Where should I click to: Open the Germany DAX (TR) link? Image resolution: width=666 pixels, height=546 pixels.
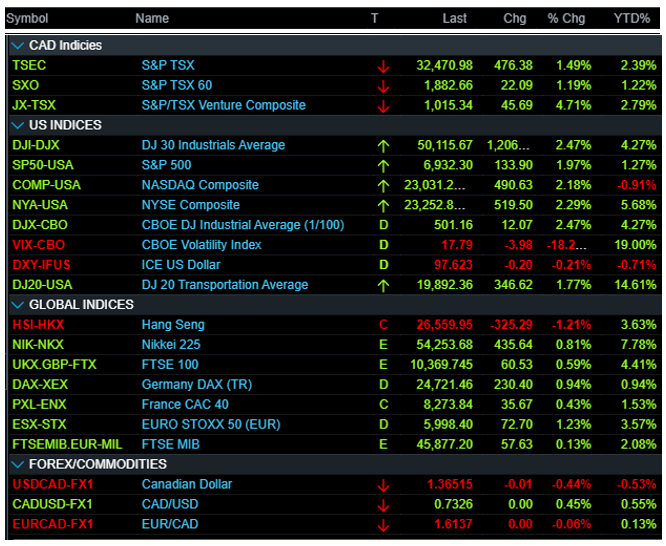click(x=197, y=385)
